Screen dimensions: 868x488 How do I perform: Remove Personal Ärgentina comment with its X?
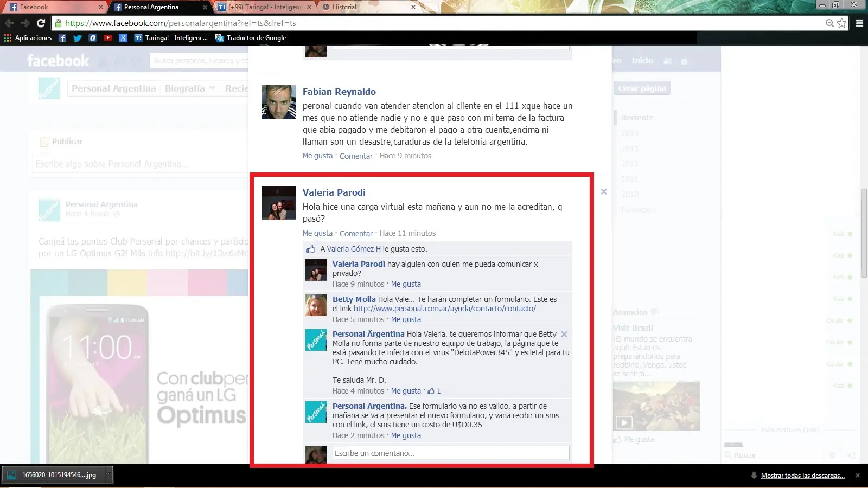[x=564, y=334]
